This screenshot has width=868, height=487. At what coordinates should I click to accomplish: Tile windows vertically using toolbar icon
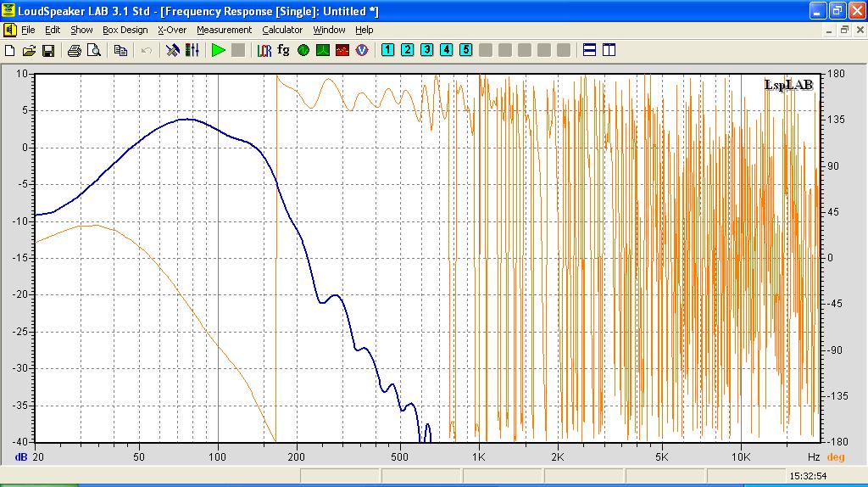[609, 50]
